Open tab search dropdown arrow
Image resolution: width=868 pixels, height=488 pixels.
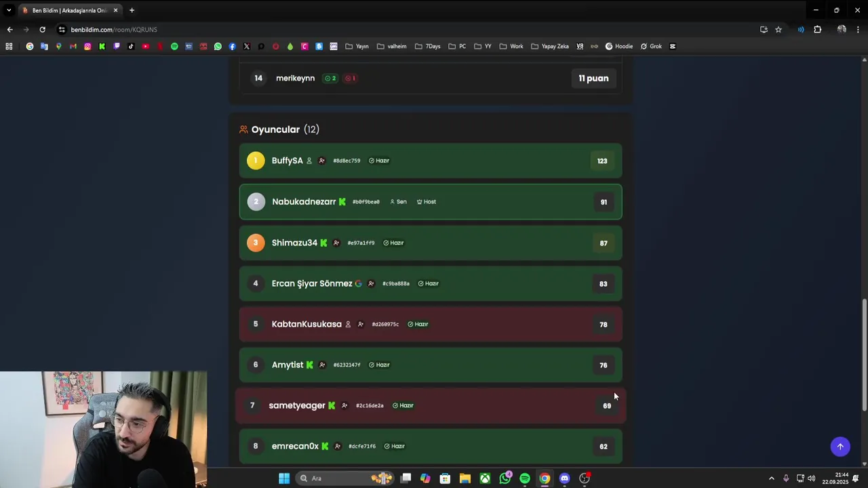(x=9, y=10)
